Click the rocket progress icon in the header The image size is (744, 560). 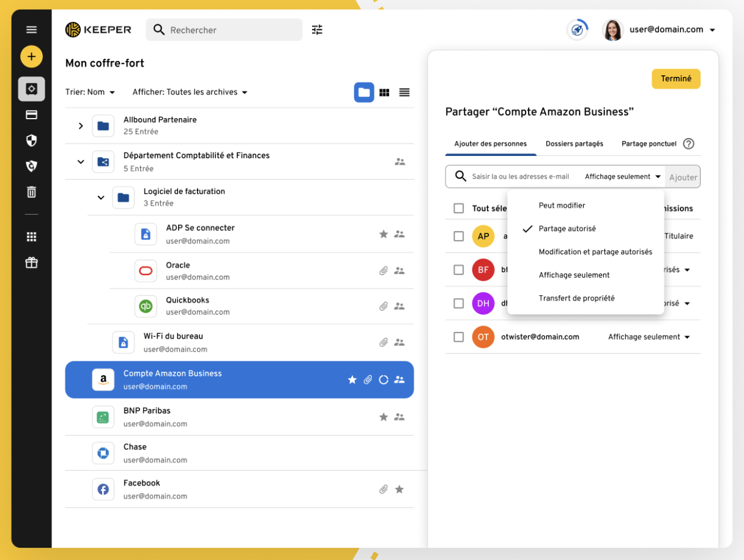point(577,29)
